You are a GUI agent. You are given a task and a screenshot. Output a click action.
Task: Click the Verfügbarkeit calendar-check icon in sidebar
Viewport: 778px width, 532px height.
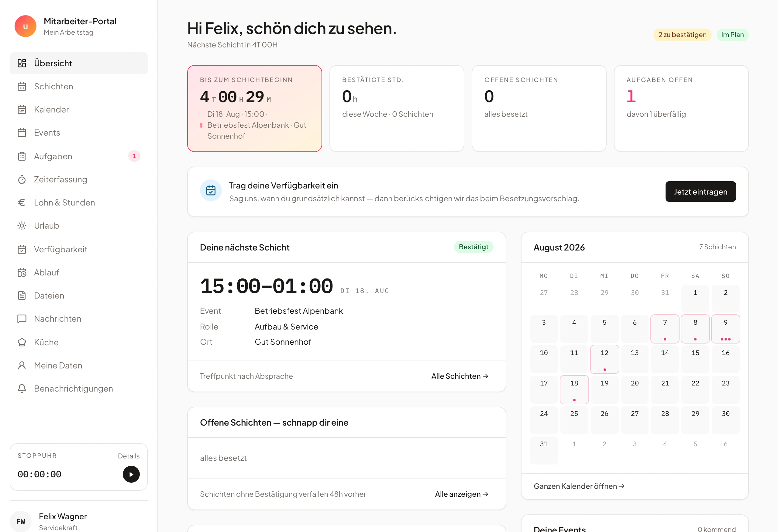[22, 249]
